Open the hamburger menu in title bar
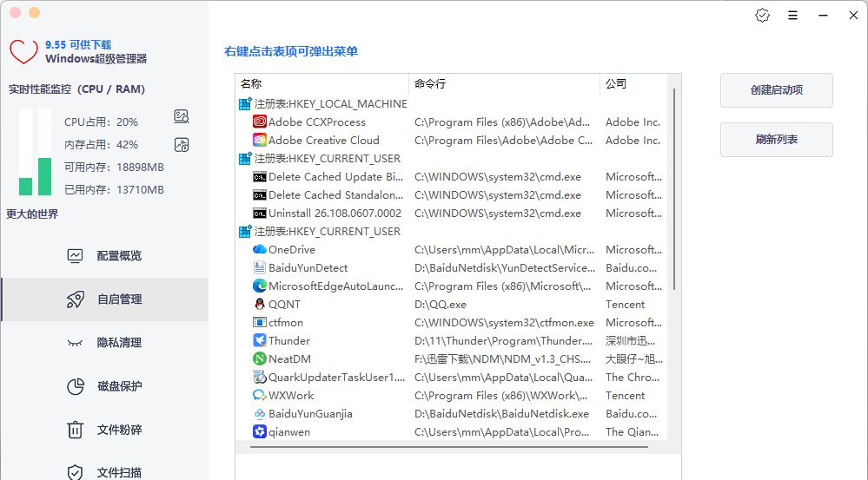 (792, 16)
